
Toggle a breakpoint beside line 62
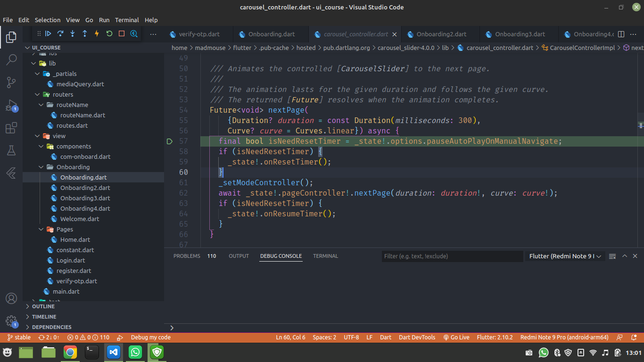click(x=170, y=193)
